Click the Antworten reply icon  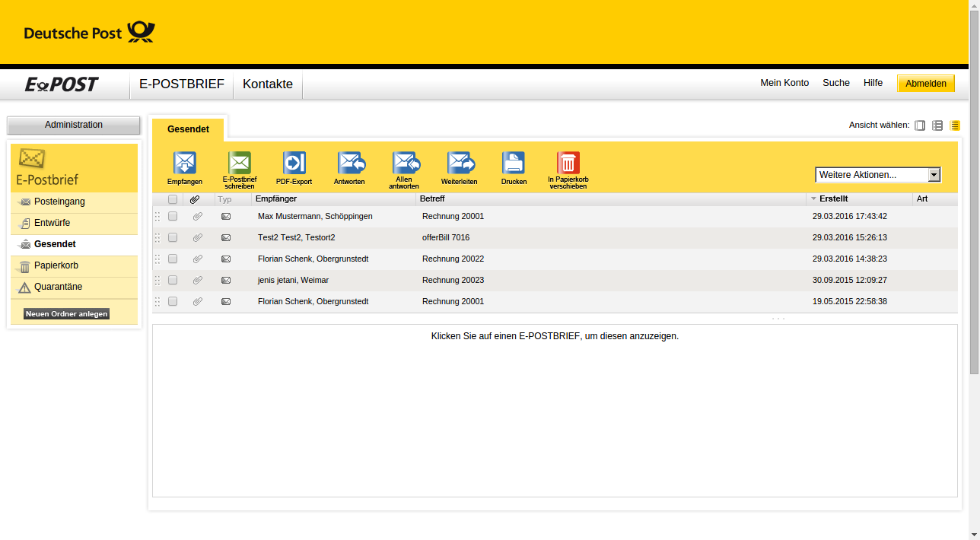[x=351, y=163]
